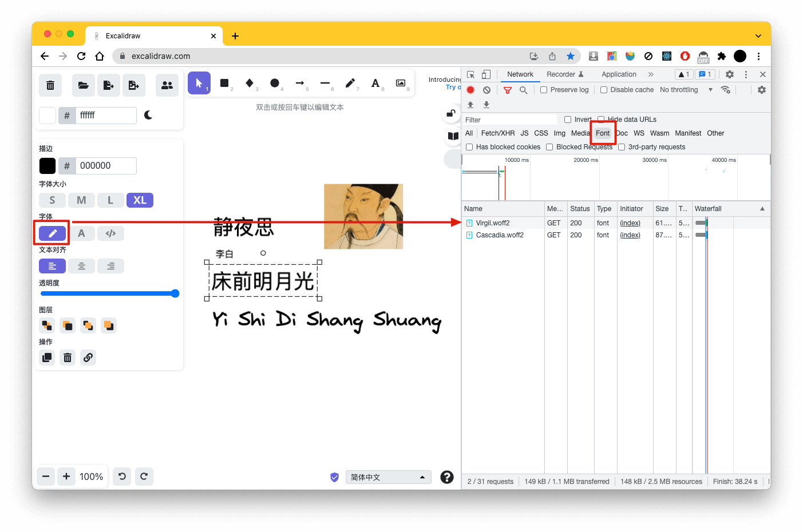Select the Cascadia.woff2 request row

(616, 235)
